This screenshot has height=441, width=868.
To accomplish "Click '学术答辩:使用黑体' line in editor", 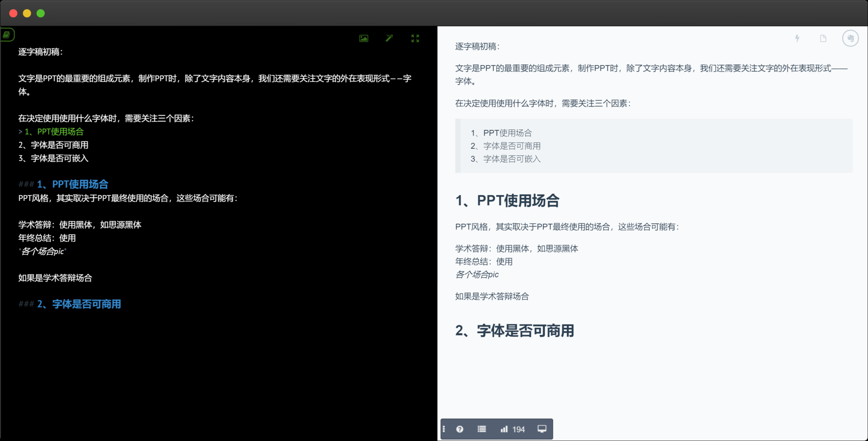I will tap(80, 225).
